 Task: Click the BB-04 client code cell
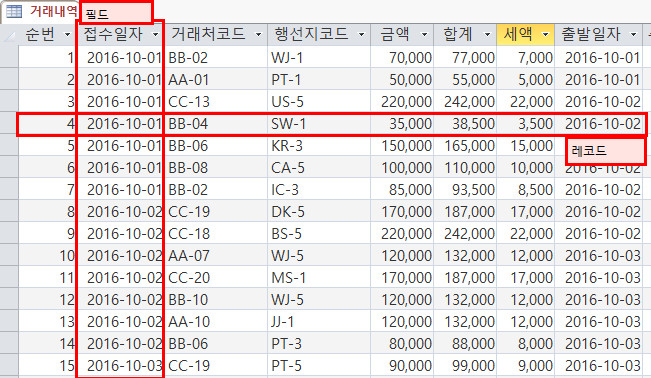pyautogui.click(x=216, y=123)
